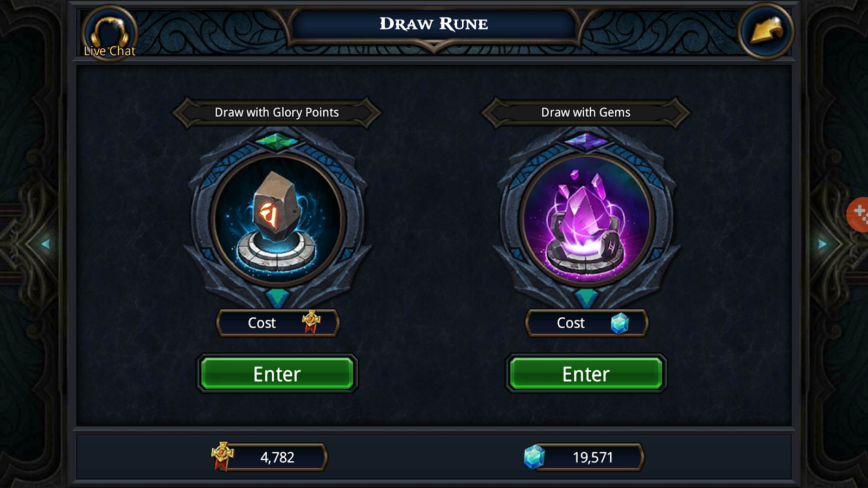Screen dimensions: 868x488
Task: Tap the purple crystal gem emblem
Action: [586, 219]
